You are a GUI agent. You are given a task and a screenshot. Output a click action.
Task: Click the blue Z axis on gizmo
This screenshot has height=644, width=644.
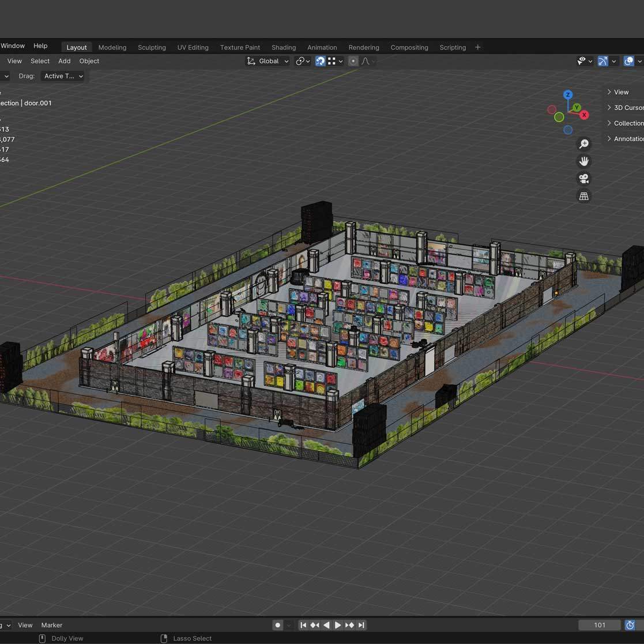tap(568, 95)
